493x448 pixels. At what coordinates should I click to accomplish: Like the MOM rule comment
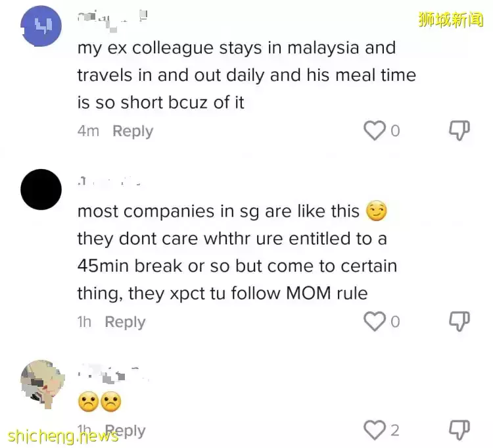(375, 321)
